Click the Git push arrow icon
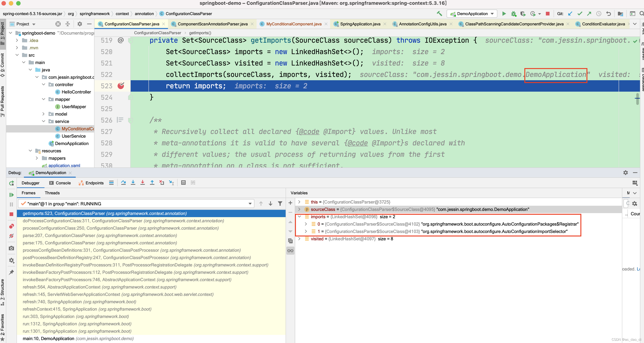Viewport: 644px width, 343px height. point(589,13)
